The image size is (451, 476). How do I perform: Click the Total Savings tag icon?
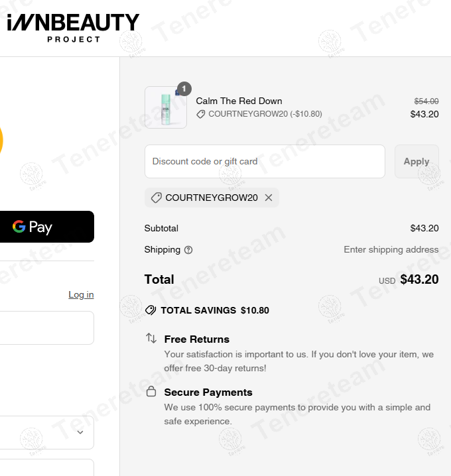click(151, 310)
